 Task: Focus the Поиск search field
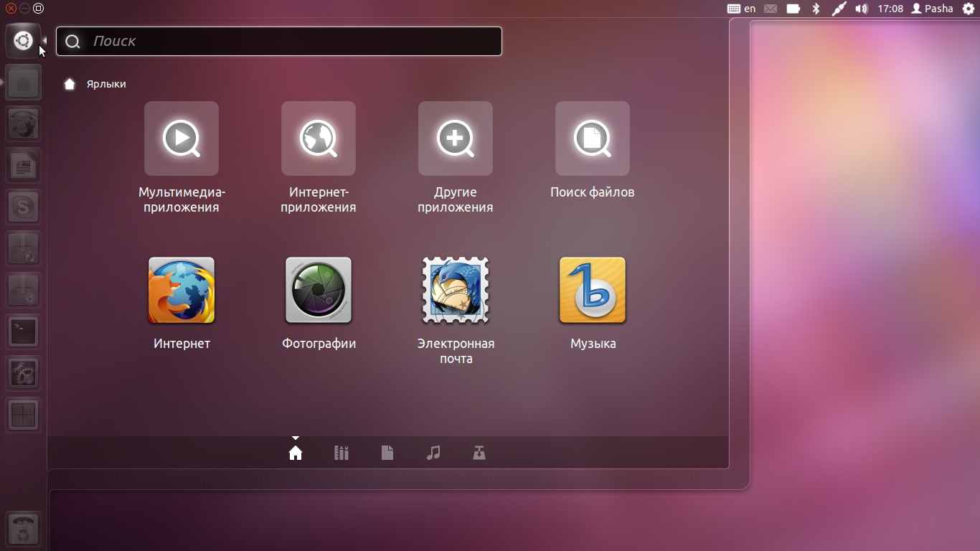pos(279,41)
